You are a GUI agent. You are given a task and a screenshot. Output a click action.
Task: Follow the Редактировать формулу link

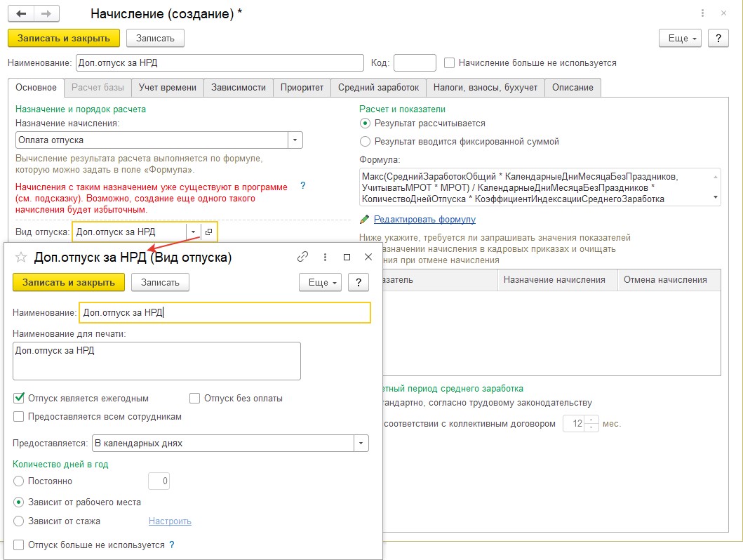tap(424, 220)
